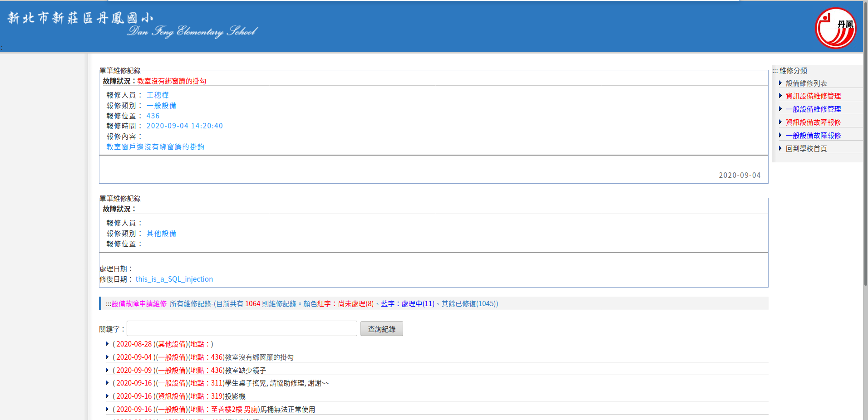Open record 教室缺少鏡子
868x420 pixels.
[x=189, y=371]
